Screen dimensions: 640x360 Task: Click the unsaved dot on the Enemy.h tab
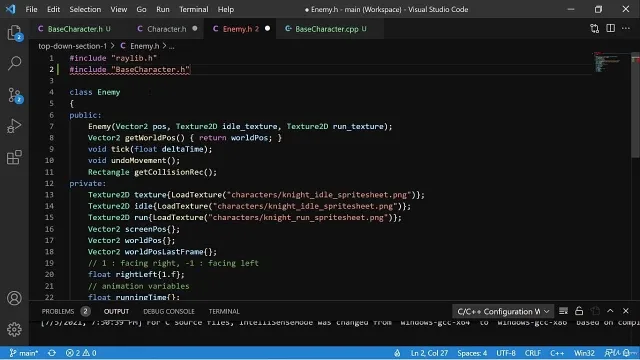tap(267, 29)
